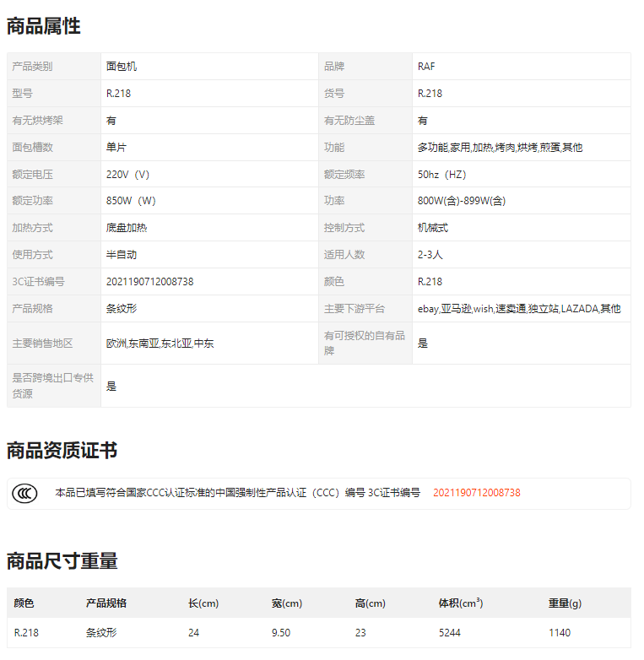Select the value 半自动
644x660 pixels.
[122, 255]
